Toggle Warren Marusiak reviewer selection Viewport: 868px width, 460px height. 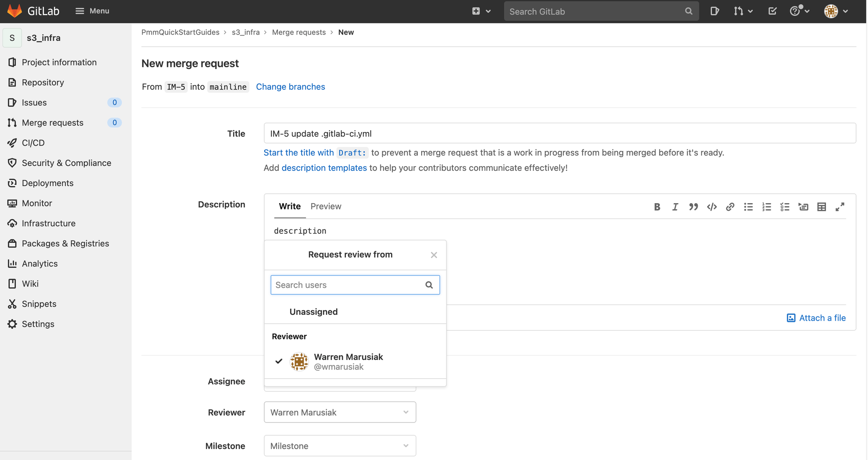355,361
